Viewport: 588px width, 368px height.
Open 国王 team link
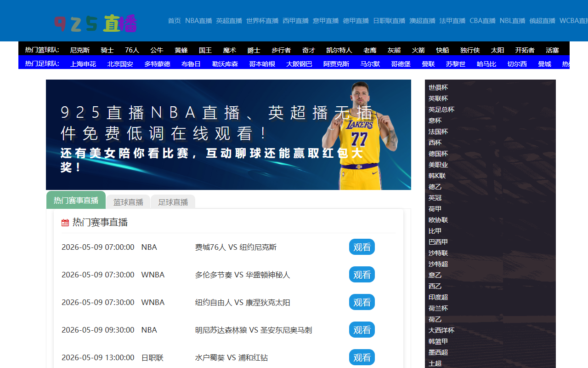(205, 50)
